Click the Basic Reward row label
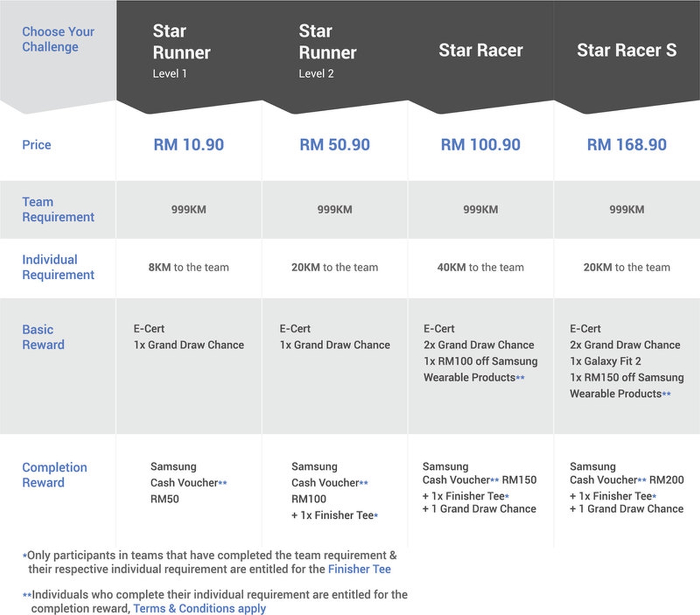The image size is (700, 615). pyautogui.click(x=43, y=337)
